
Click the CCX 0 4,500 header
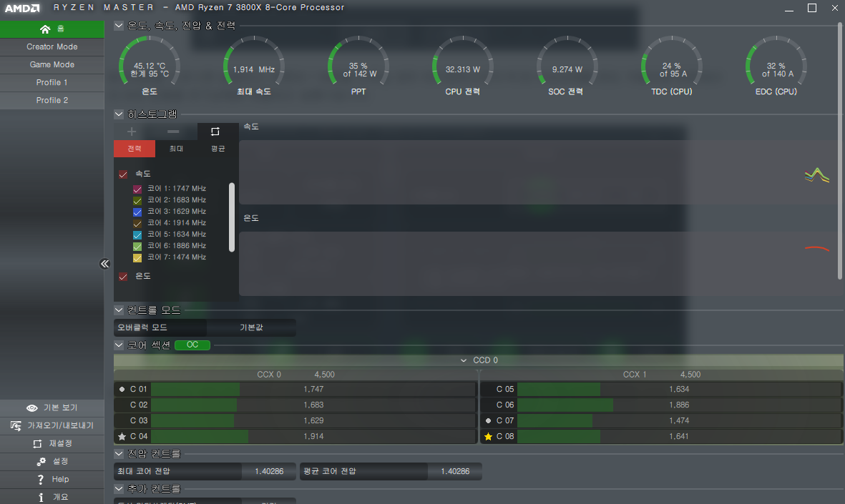coord(296,374)
